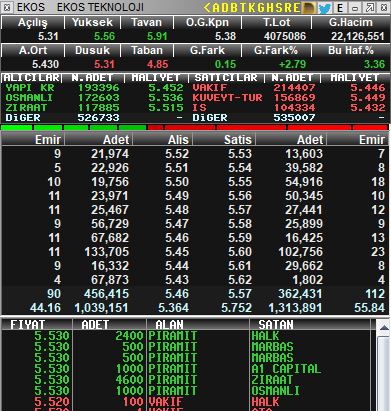This screenshot has height=411, width=391.
Task: Click bid price 5.47
Action: (177, 224)
